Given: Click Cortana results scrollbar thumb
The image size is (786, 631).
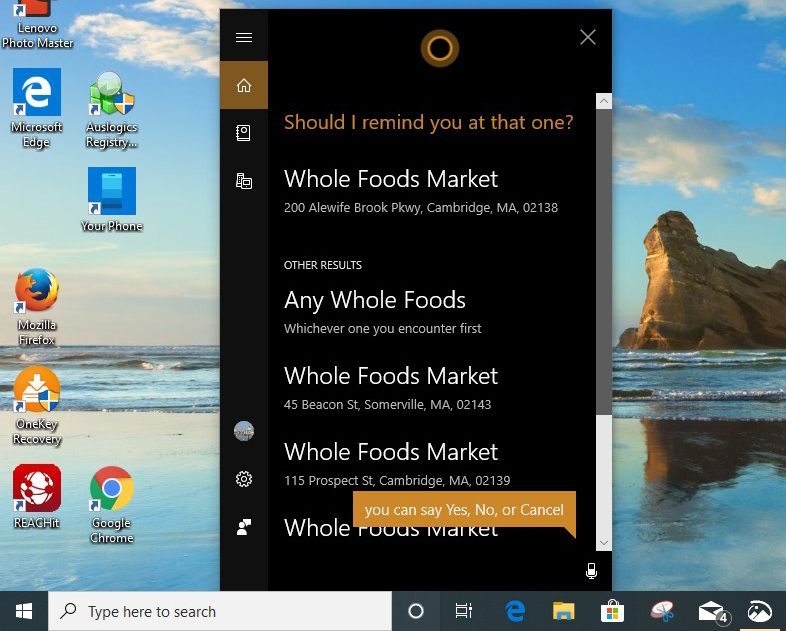Looking at the screenshot, I should click(604, 262).
